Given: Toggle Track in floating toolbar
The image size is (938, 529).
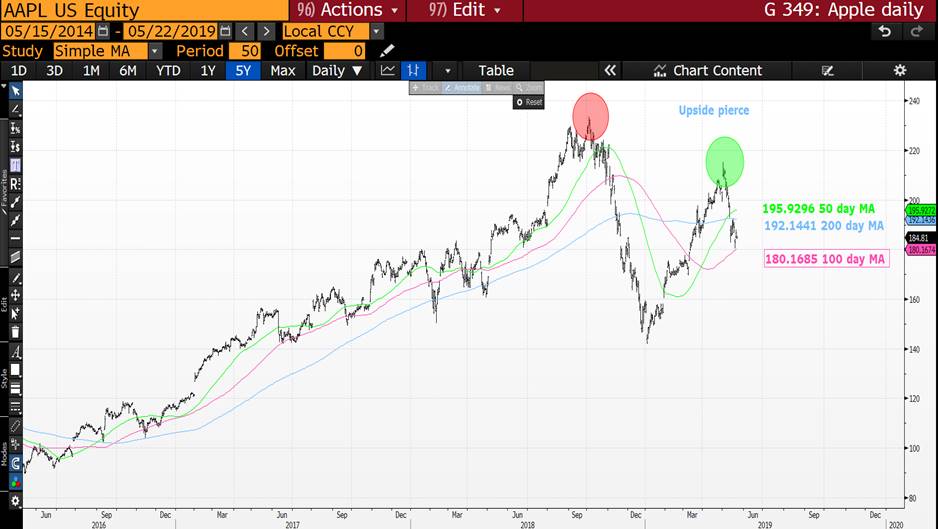Looking at the screenshot, I should [x=426, y=88].
